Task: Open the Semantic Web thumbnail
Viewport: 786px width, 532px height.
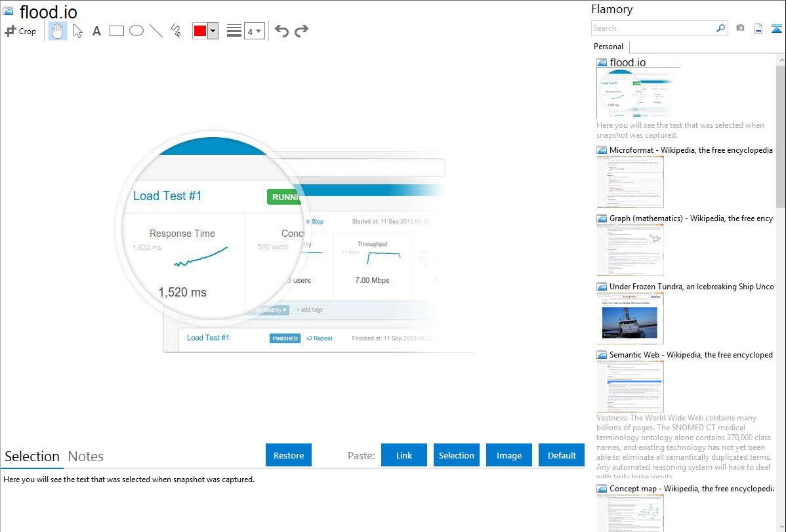Action: (630, 386)
